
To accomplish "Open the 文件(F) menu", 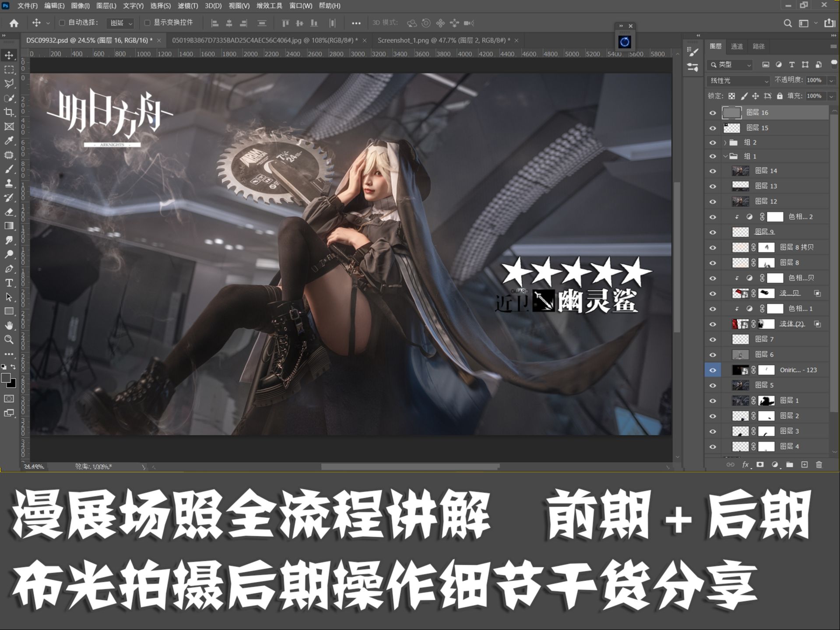I will [x=27, y=6].
